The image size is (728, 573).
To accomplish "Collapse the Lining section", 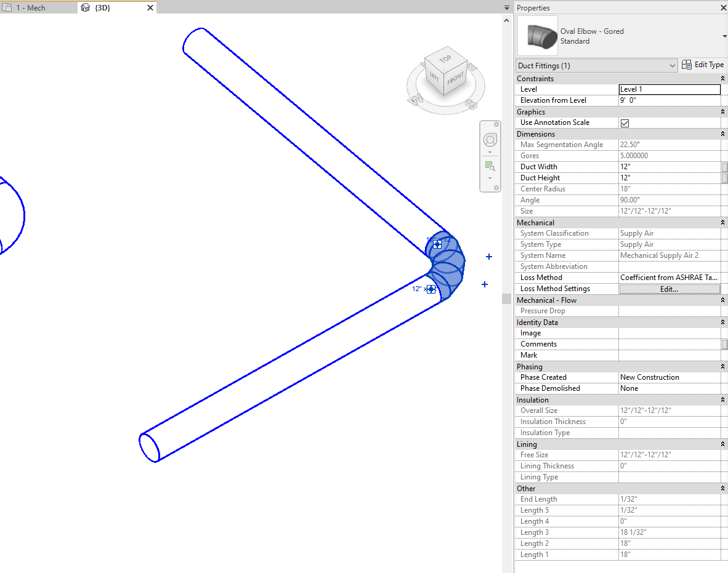I will point(722,444).
